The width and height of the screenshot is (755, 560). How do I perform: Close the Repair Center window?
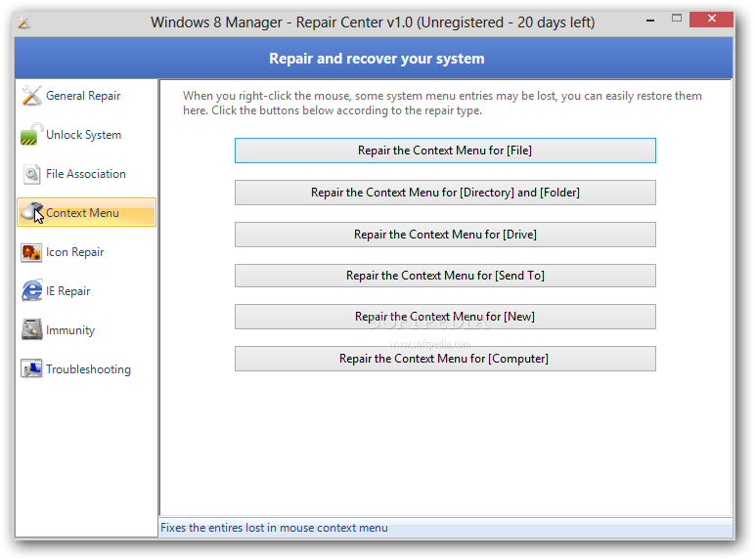(x=711, y=20)
